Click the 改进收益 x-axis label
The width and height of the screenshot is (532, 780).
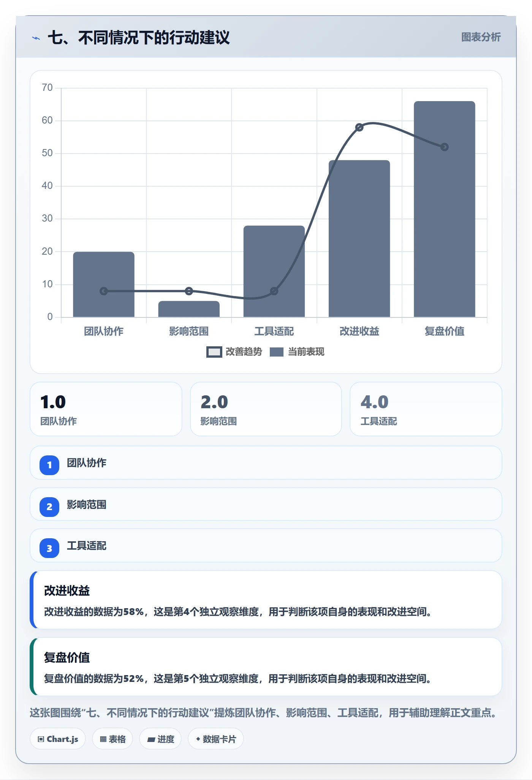click(x=359, y=331)
